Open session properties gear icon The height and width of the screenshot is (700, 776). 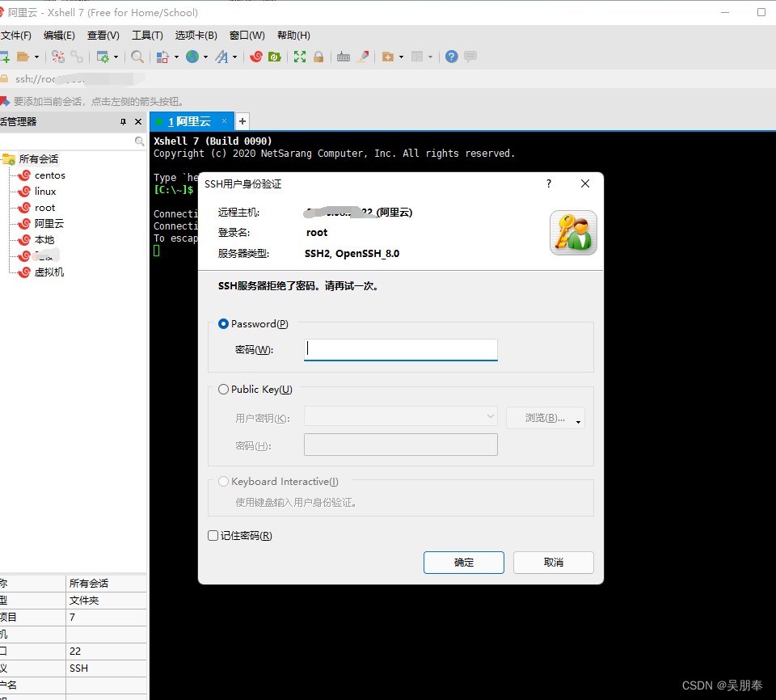pos(103,57)
